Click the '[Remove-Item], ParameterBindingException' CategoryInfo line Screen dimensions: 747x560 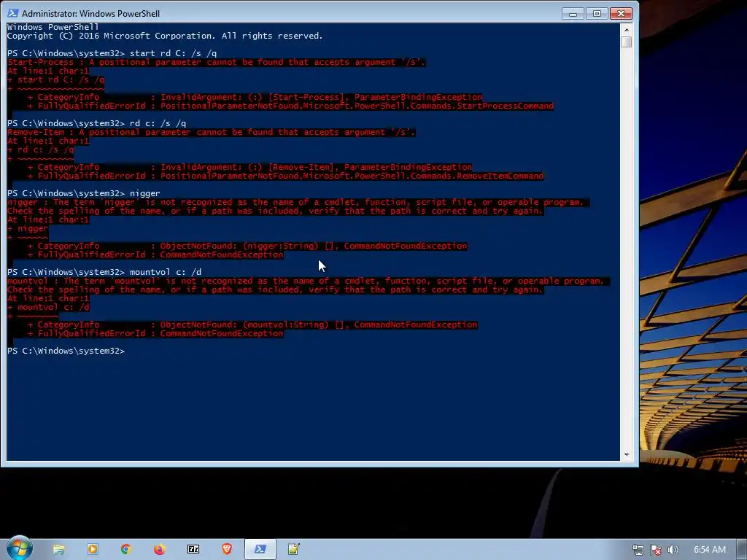click(249, 167)
